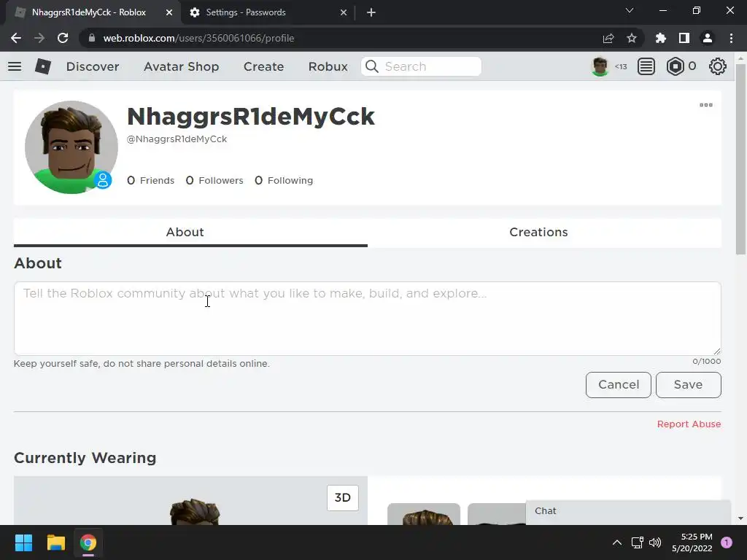
Task: Open Chrome three-dot menu
Action: click(x=731, y=38)
